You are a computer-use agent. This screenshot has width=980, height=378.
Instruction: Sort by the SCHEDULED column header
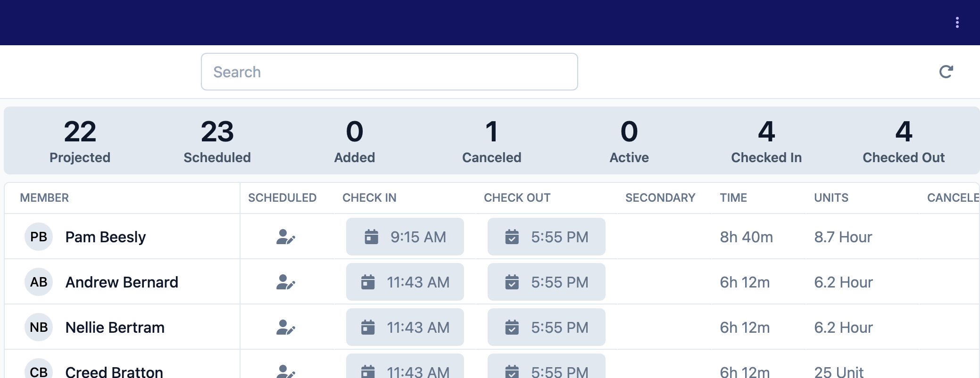[282, 197]
